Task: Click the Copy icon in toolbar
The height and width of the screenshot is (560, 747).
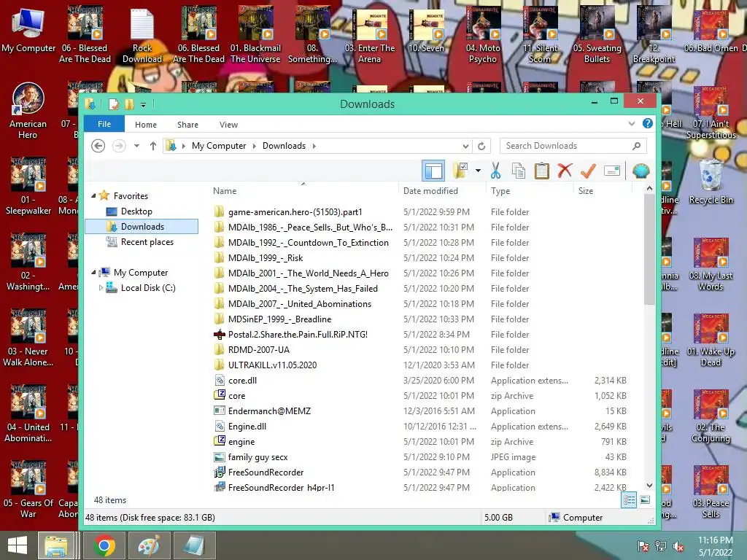Action: click(519, 171)
